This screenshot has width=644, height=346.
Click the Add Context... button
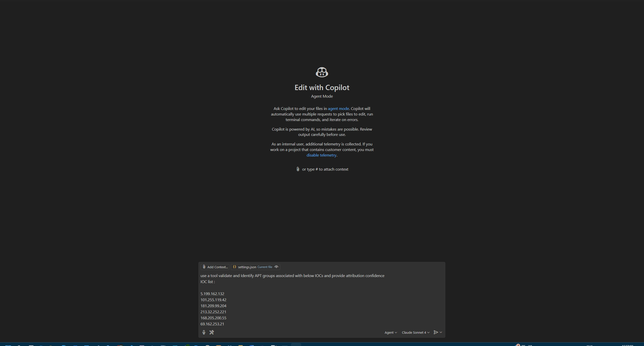click(215, 267)
